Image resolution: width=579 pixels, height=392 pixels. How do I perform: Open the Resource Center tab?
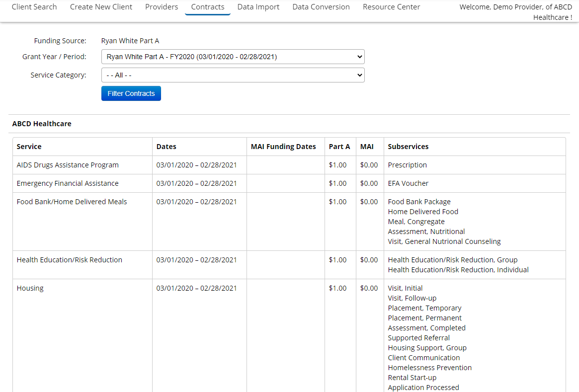click(x=392, y=7)
